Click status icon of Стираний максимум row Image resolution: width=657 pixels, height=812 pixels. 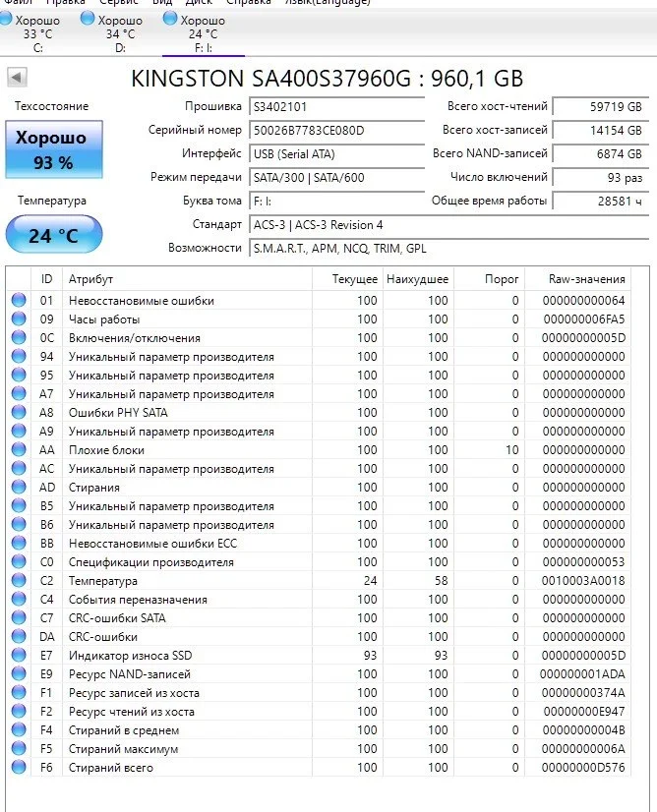[x=19, y=748]
